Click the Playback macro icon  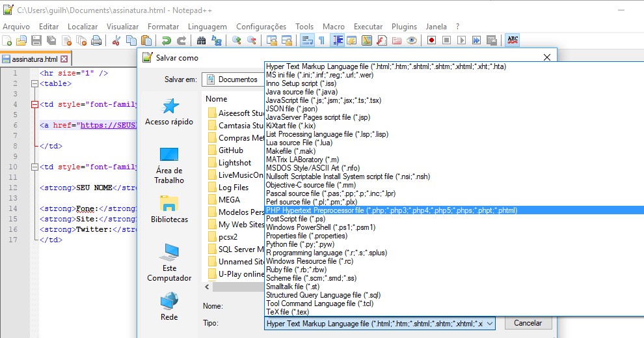462,40
